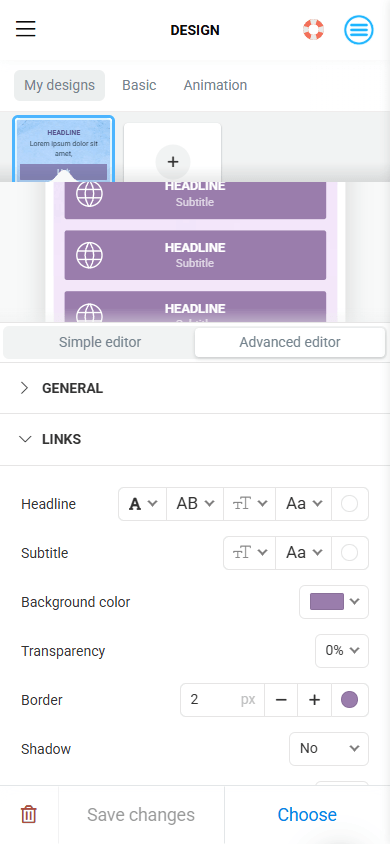Click the Transparency label
390x844 pixels.
(63, 651)
